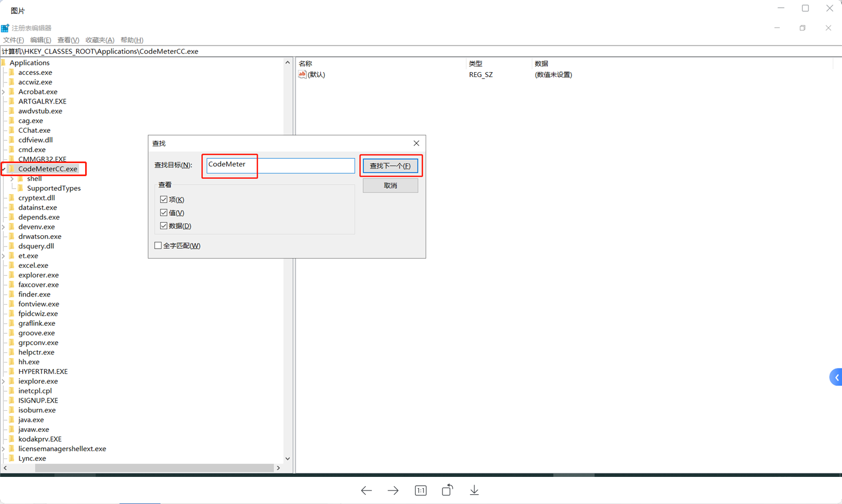The image size is (842, 504).
Task: Click folder icon beside cryptext.dll
Action: pyautogui.click(x=12, y=198)
